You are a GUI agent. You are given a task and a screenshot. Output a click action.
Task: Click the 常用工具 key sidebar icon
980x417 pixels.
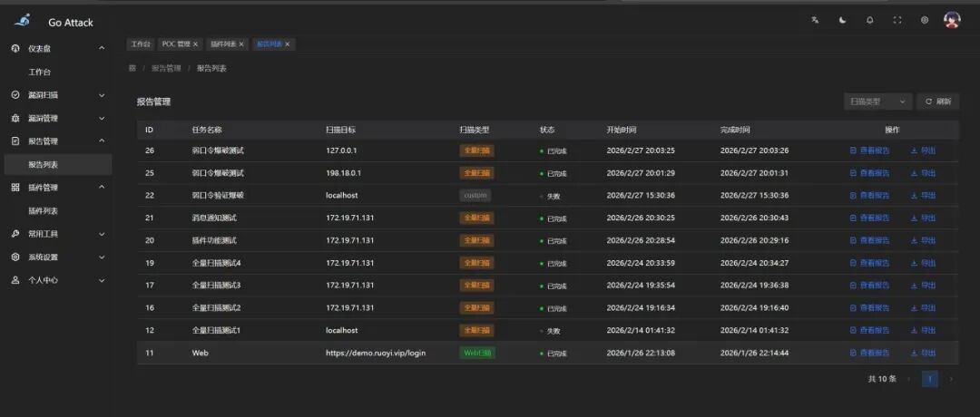pos(15,234)
